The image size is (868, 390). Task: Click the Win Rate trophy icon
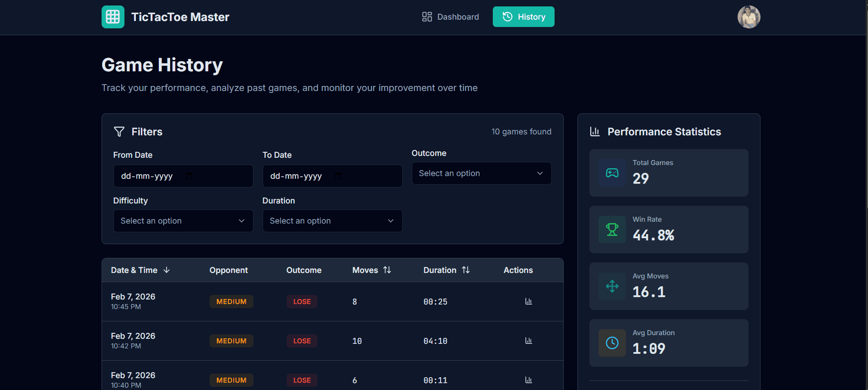612,230
